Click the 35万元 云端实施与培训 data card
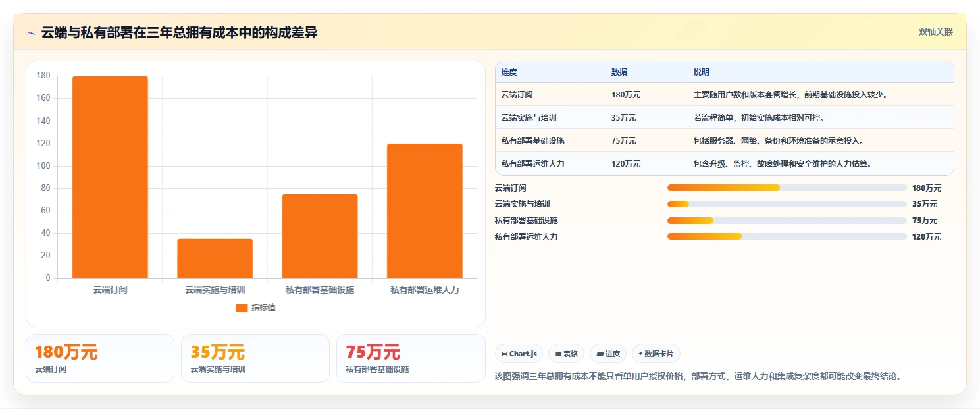The height and width of the screenshot is (409, 980). (x=255, y=358)
